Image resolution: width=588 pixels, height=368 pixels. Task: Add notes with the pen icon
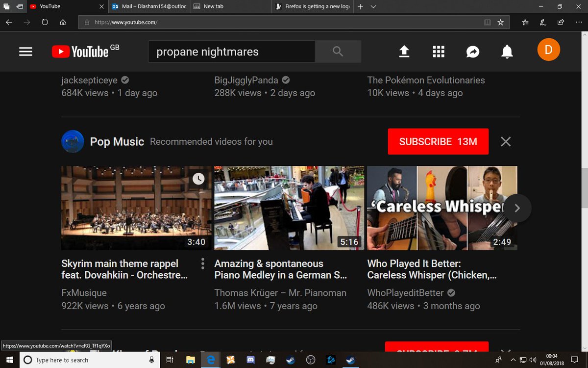(543, 22)
